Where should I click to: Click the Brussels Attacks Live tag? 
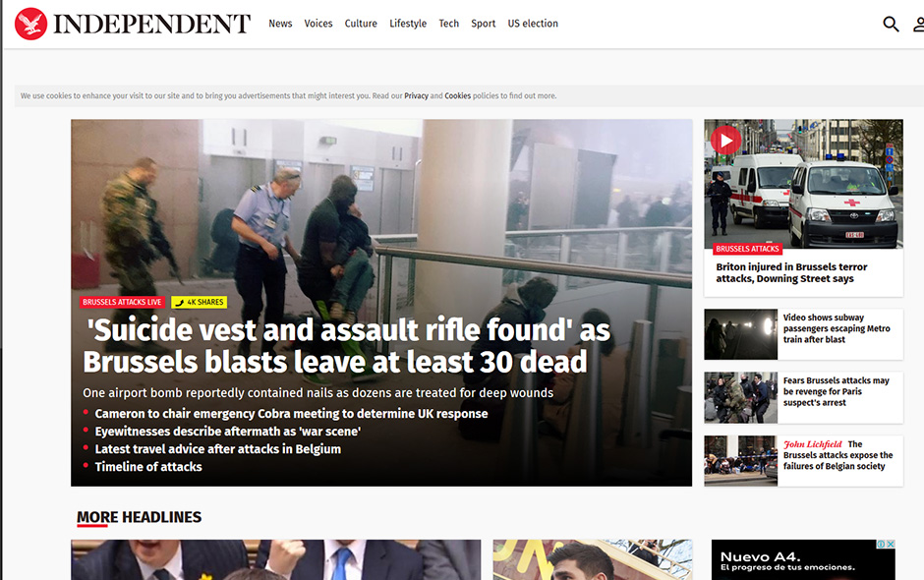122,303
